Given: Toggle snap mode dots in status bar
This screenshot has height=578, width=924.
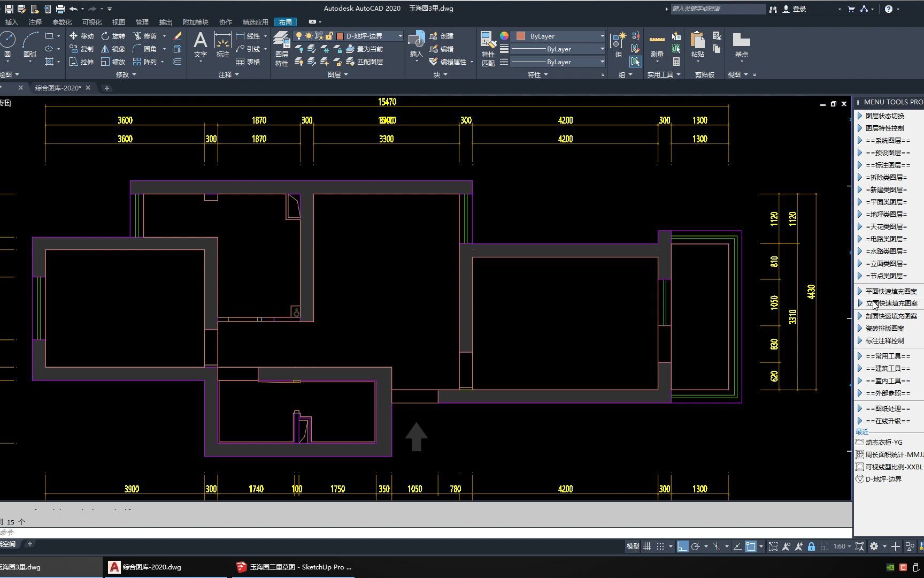Looking at the screenshot, I should 660,546.
